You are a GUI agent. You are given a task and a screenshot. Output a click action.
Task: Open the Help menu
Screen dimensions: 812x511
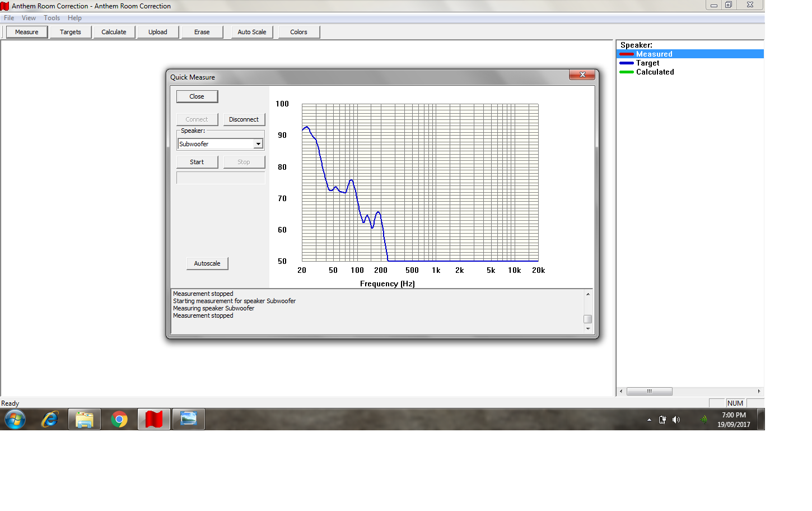[74, 18]
